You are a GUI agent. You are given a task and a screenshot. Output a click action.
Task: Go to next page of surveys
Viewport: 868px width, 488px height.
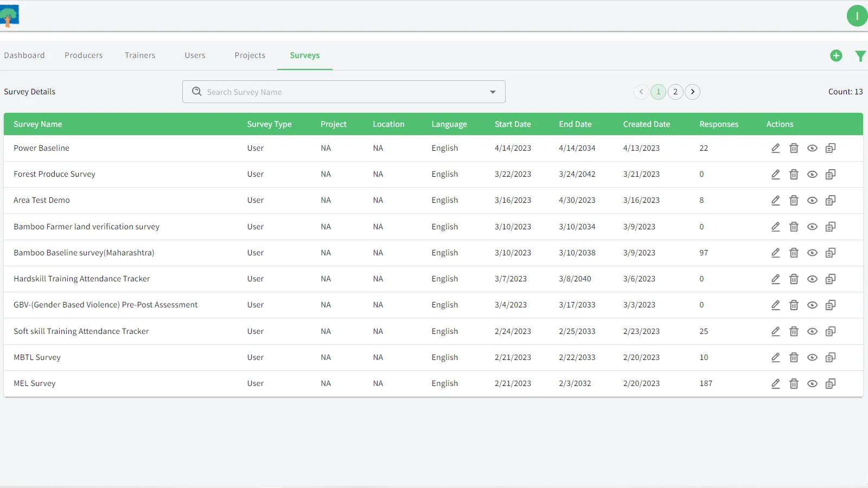coord(692,92)
